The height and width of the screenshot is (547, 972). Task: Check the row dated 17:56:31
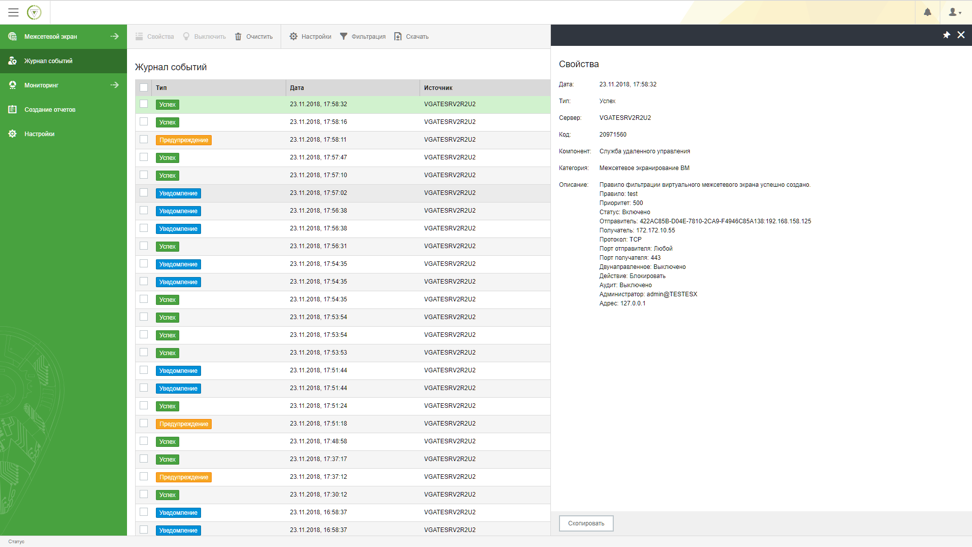click(144, 246)
